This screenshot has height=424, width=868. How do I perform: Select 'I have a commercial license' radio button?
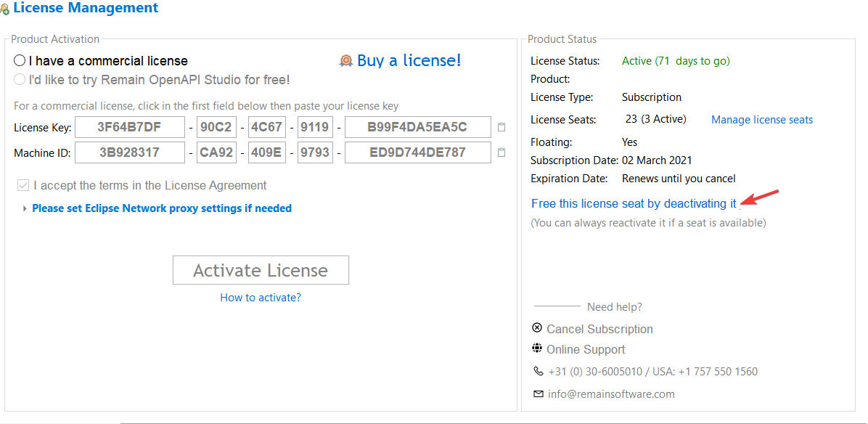tap(20, 61)
